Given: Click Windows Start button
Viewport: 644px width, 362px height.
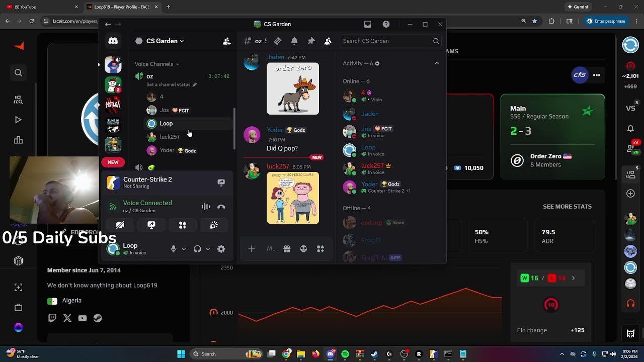Looking at the screenshot, I should tap(181, 354).
